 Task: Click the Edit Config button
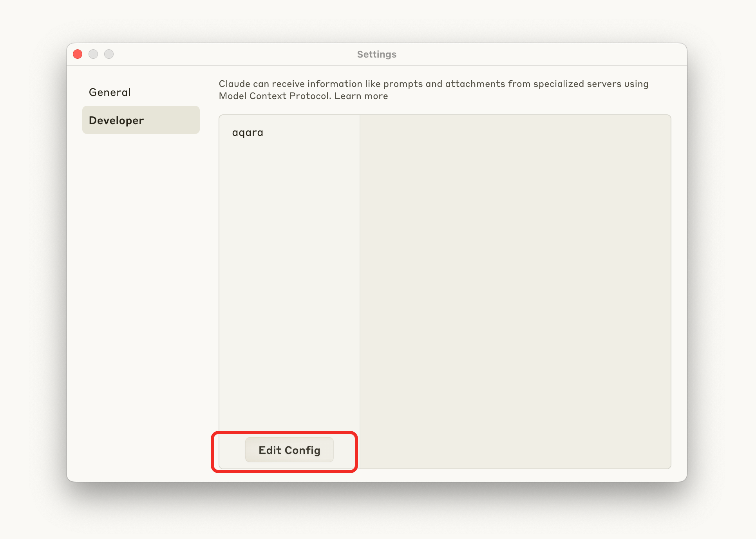(x=289, y=450)
